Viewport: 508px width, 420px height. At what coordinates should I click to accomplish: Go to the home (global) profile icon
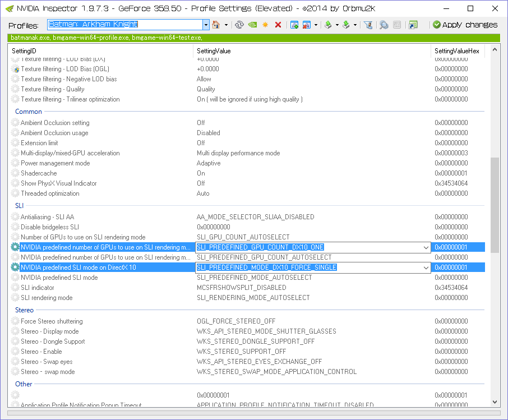(216, 25)
